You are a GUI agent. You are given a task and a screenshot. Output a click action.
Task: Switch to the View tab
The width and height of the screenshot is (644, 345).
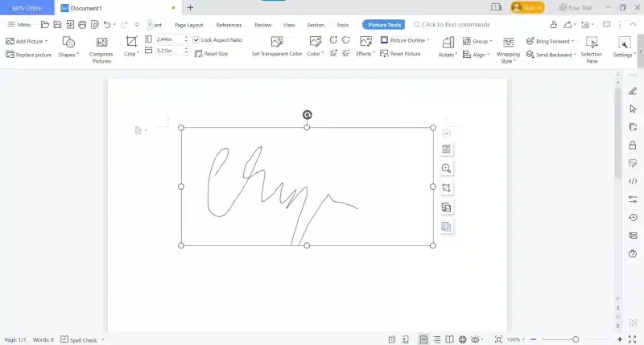(x=289, y=25)
